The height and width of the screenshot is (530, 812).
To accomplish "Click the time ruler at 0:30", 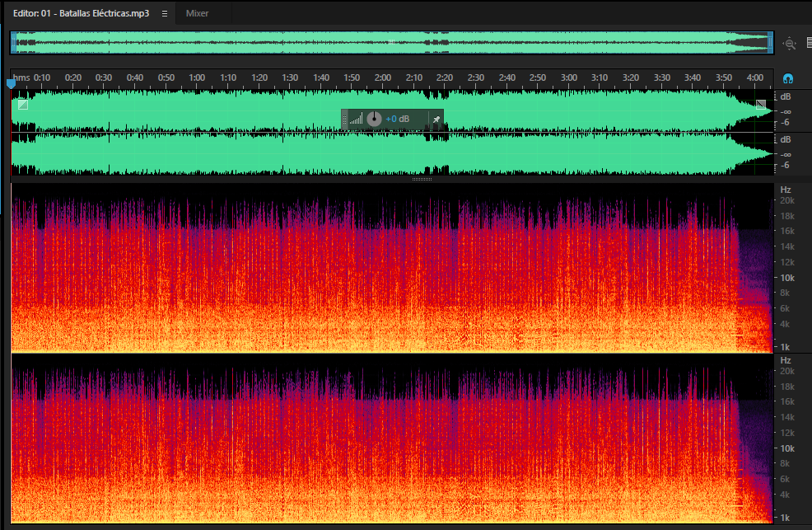I will [104, 77].
